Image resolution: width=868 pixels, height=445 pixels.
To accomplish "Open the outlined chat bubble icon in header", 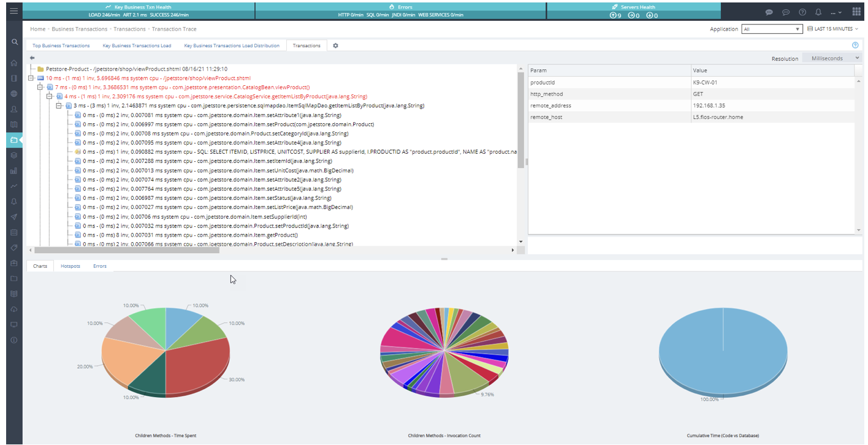I will tap(785, 12).
